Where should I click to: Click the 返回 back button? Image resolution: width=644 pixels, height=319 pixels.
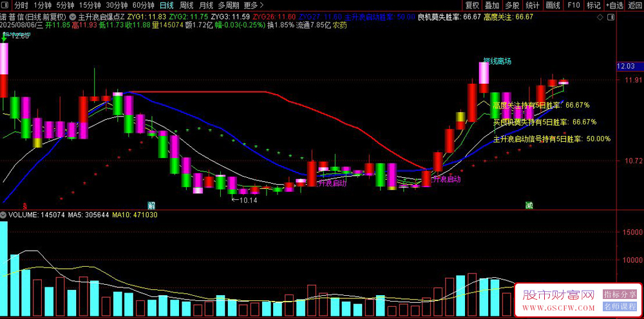(634, 5)
